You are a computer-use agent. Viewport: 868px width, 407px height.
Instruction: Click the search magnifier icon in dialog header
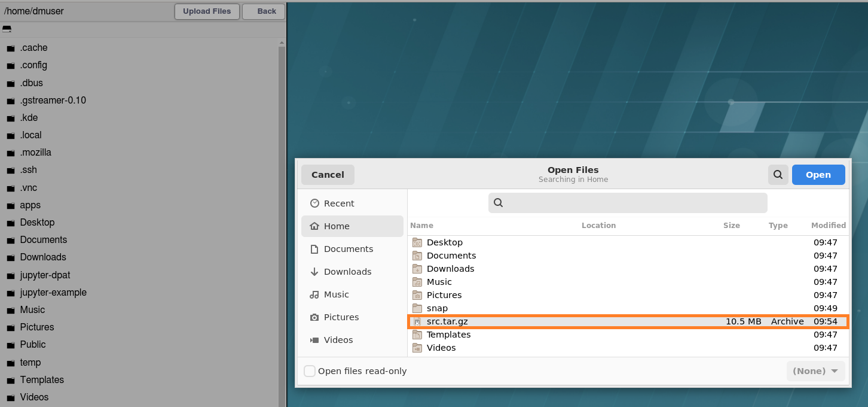pos(778,175)
